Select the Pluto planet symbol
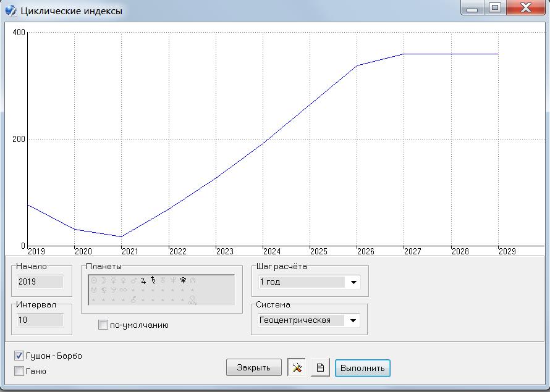550x392 pixels. (x=183, y=281)
